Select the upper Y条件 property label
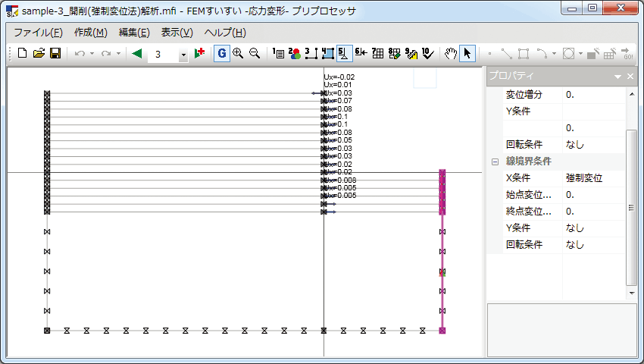This screenshot has height=364, width=644. (x=518, y=111)
